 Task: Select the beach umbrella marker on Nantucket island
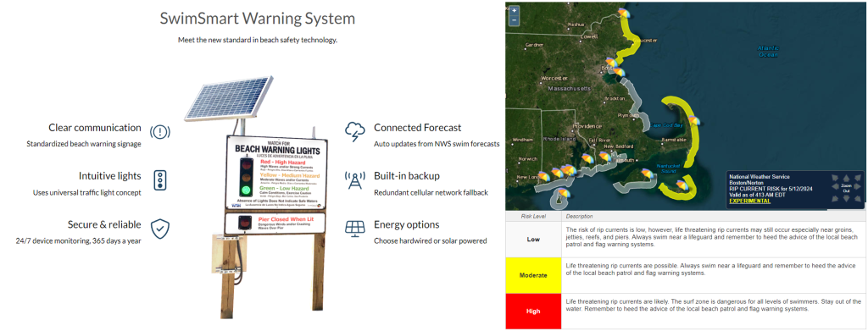[682, 186]
